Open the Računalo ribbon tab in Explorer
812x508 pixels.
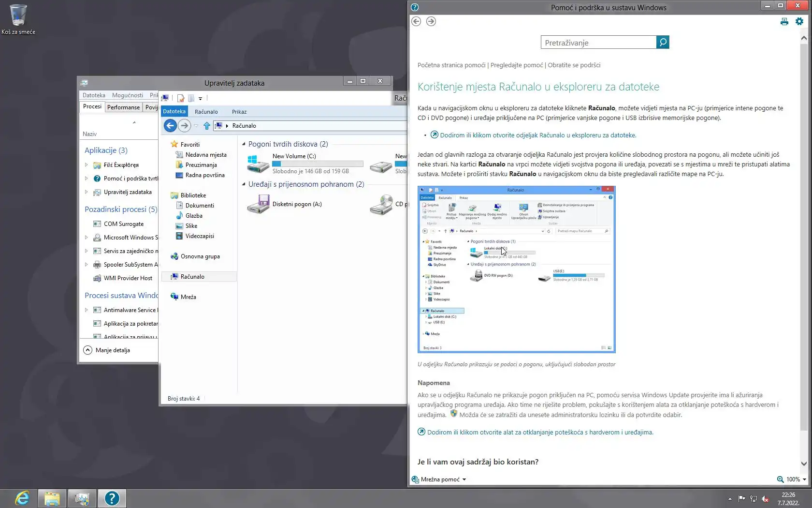206,112
